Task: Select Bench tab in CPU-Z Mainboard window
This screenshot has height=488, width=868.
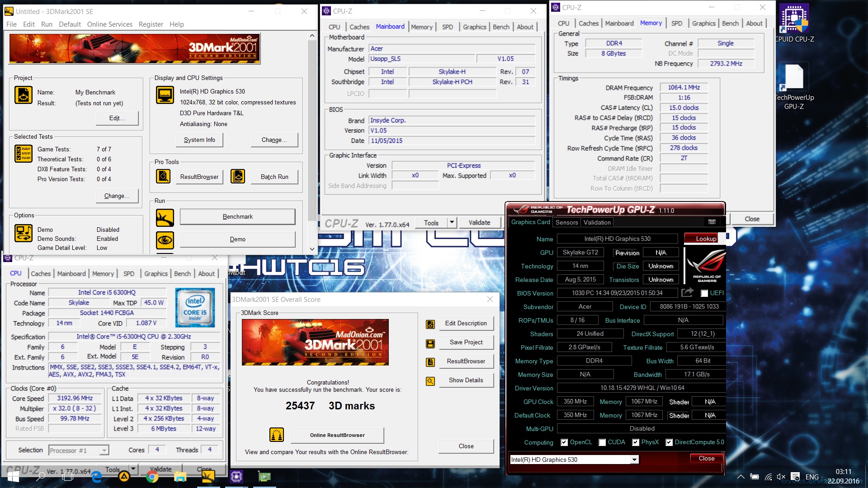Action: [501, 27]
